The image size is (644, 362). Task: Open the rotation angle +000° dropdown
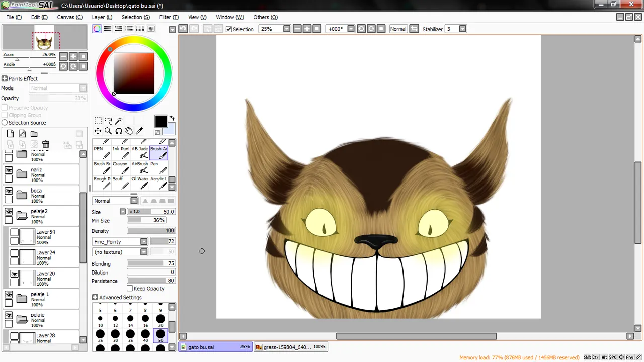click(x=351, y=29)
